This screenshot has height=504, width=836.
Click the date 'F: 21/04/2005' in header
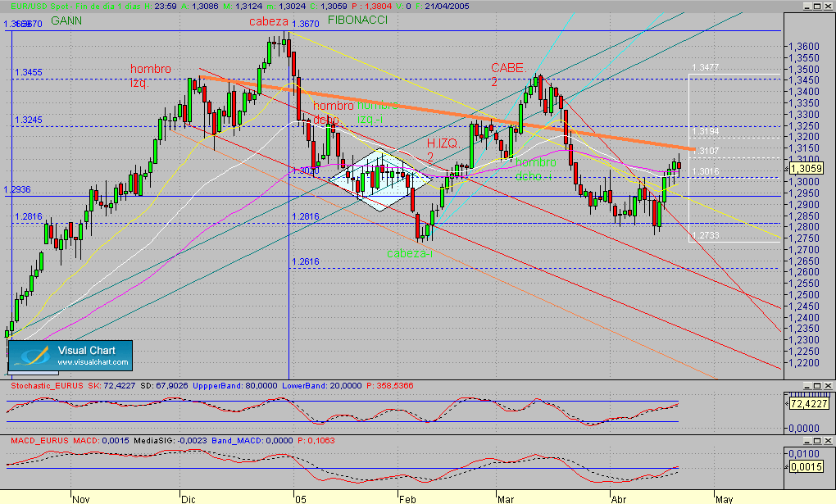pos(443,7)
